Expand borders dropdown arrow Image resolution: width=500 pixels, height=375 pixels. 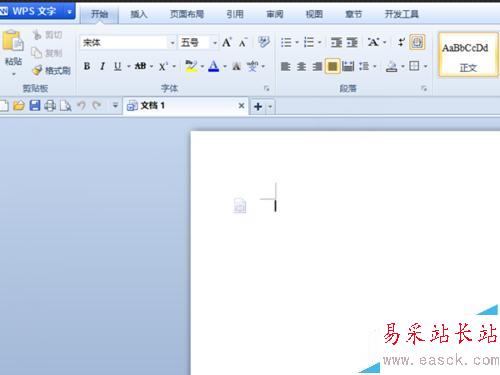click(425, 66)
